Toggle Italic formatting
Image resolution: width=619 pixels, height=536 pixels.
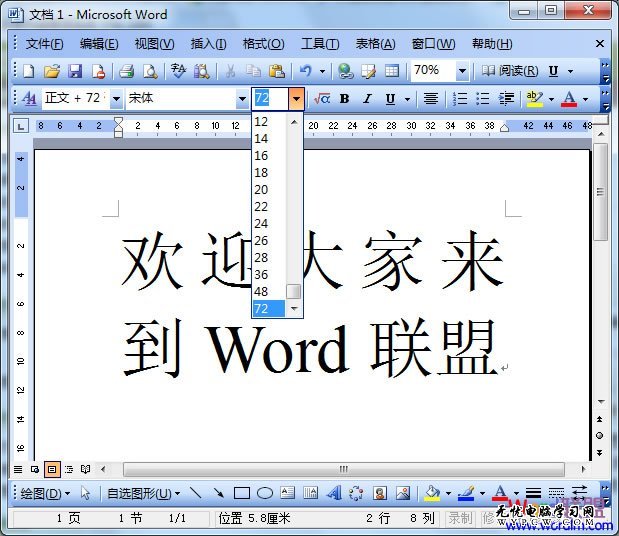point(368,98)
